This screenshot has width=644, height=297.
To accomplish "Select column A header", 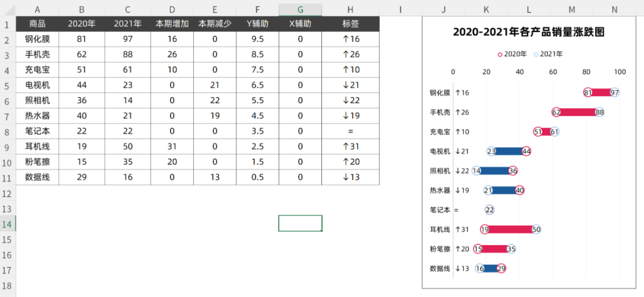I will tap(37, 9).
